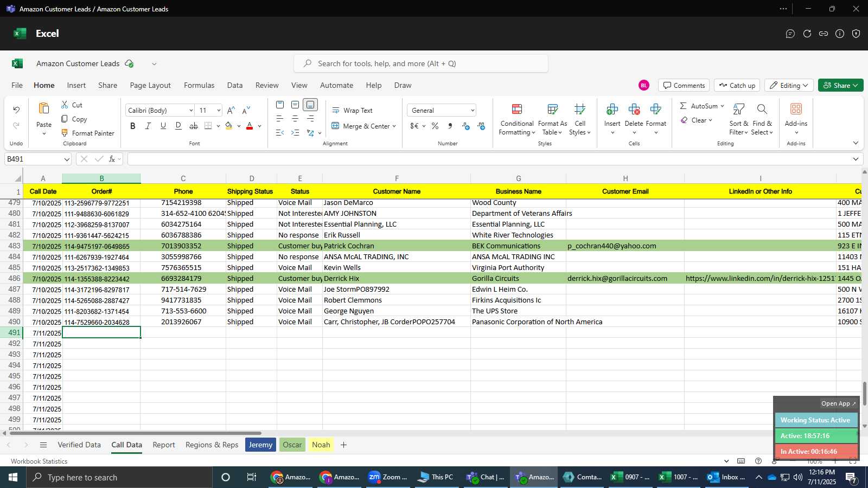The width and height of the screenshot is (868, 488).
Task: Apply the red font color A
Action: coord(250,126)
